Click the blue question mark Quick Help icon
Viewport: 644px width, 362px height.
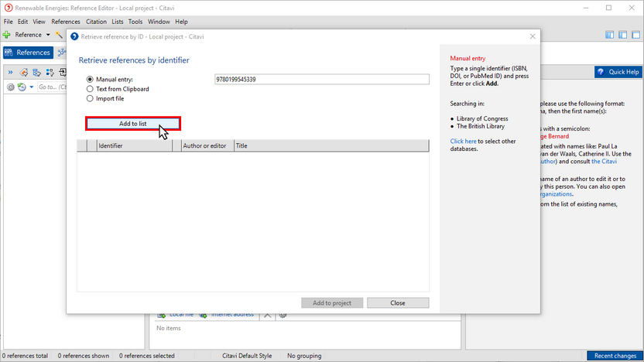(601, 72)
